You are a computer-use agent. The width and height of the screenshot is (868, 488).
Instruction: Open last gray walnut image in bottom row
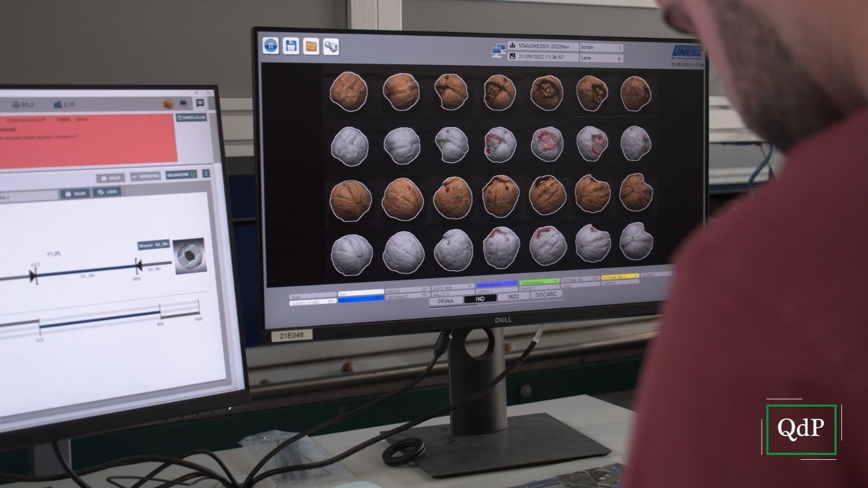pos(636,241)
